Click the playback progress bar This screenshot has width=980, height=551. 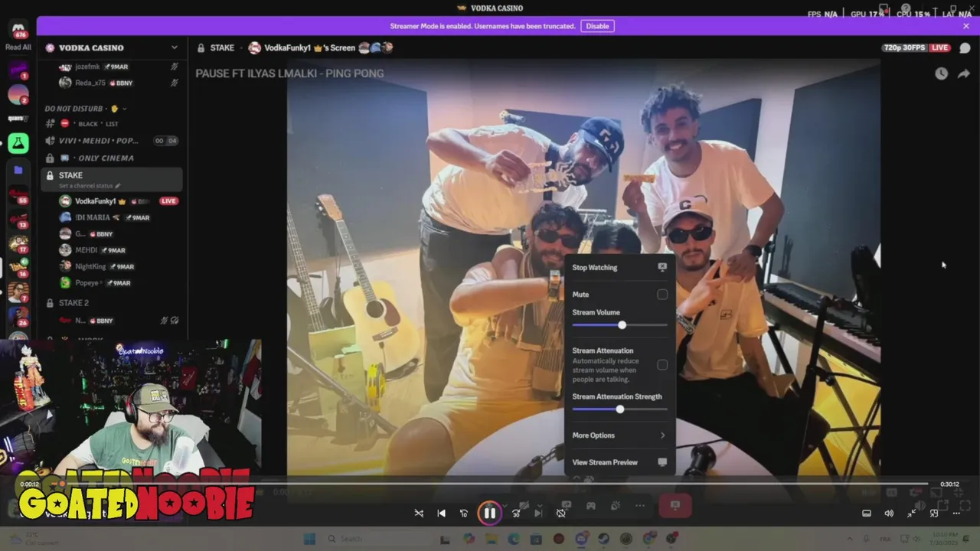click(490, 484)
